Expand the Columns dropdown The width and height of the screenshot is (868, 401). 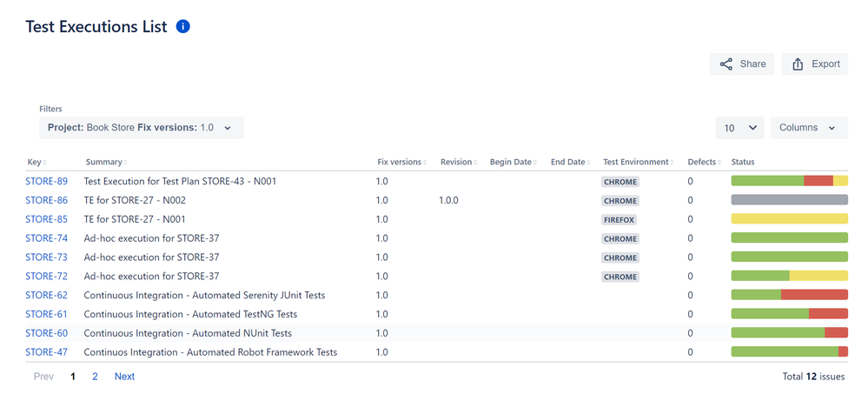click(x=809, y=128)
